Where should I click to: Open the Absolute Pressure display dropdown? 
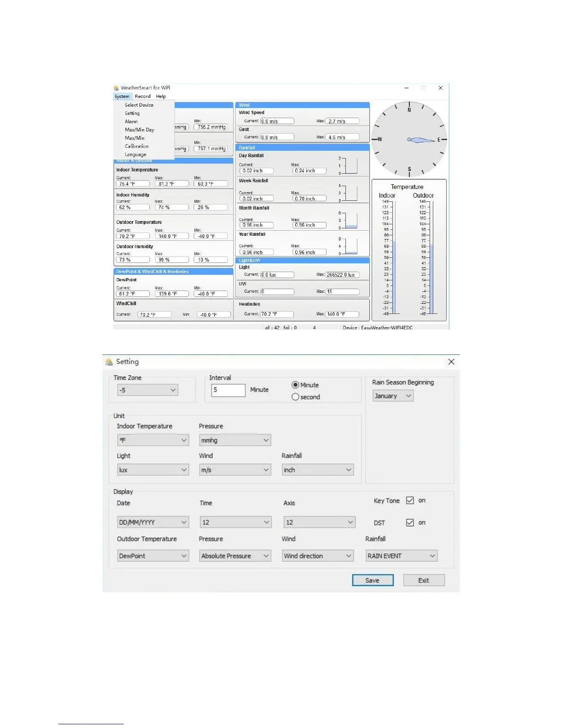click(x=235, y=556)
